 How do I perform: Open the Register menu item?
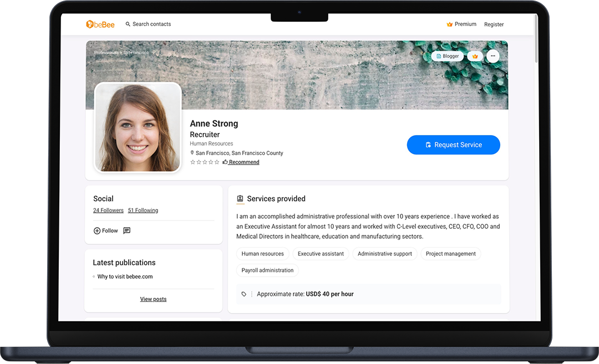494,24
